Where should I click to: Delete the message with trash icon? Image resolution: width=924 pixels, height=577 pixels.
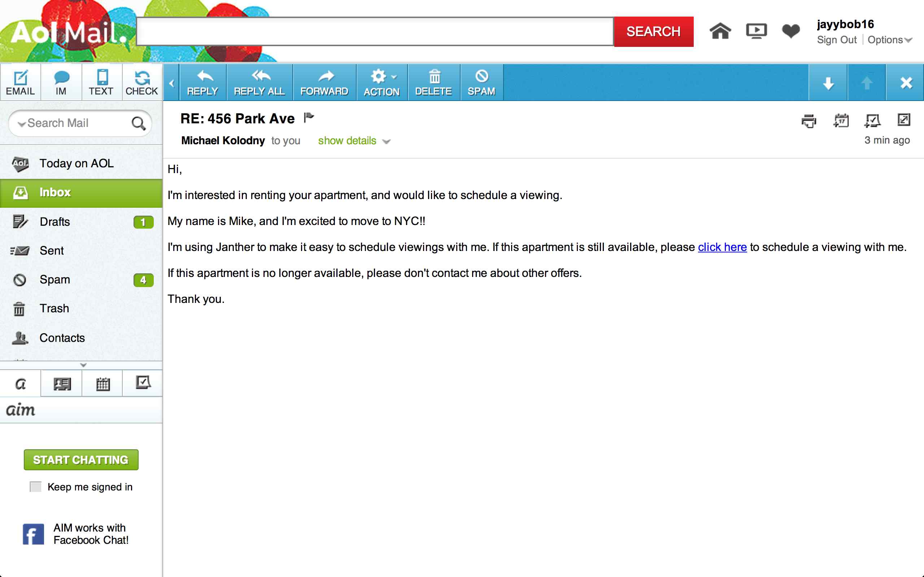pos(433,83)
